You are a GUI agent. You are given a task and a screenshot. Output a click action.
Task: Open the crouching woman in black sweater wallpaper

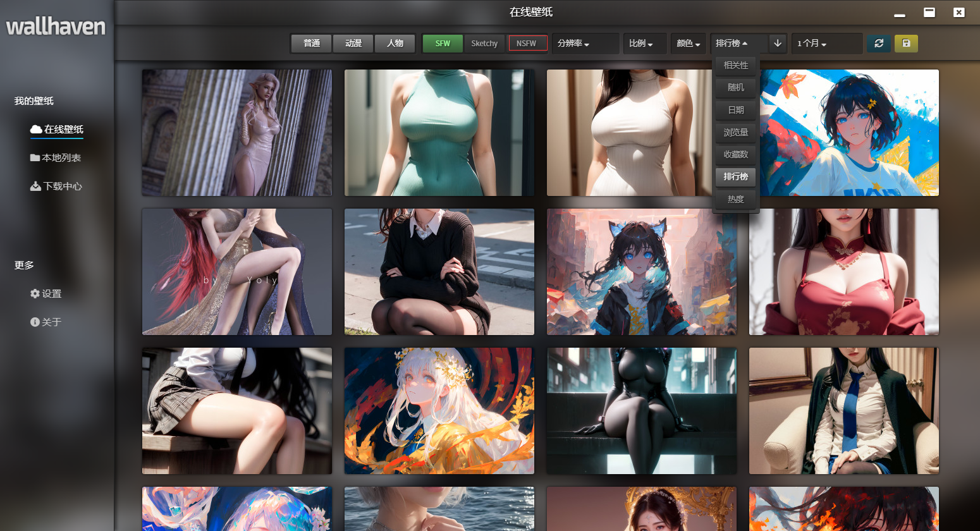[x=439, y=272]
